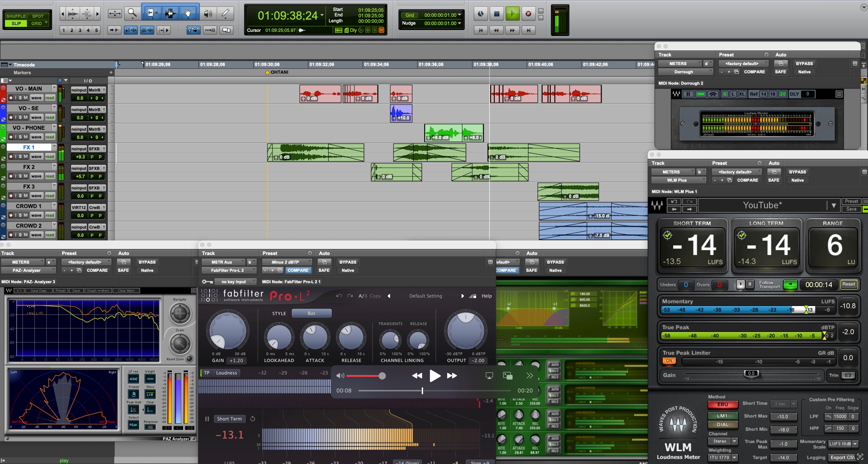The width and height of the screenshot is (868, 464).
Task: Select the Selector waveform tool
Action: pyautogui.click(x=170, y=13)
